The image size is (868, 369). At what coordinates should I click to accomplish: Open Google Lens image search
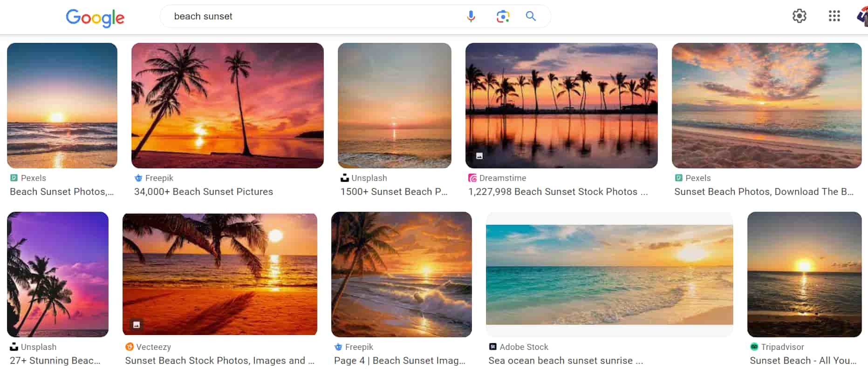[x=503, y=16]
